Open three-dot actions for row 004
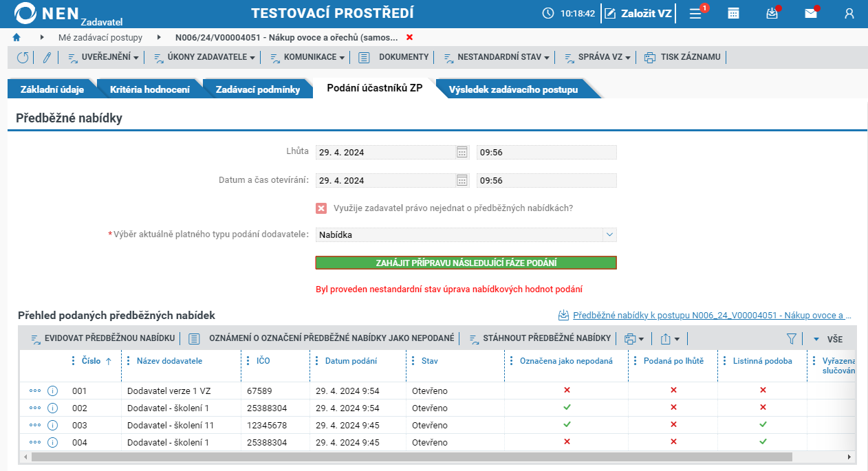 35,442
